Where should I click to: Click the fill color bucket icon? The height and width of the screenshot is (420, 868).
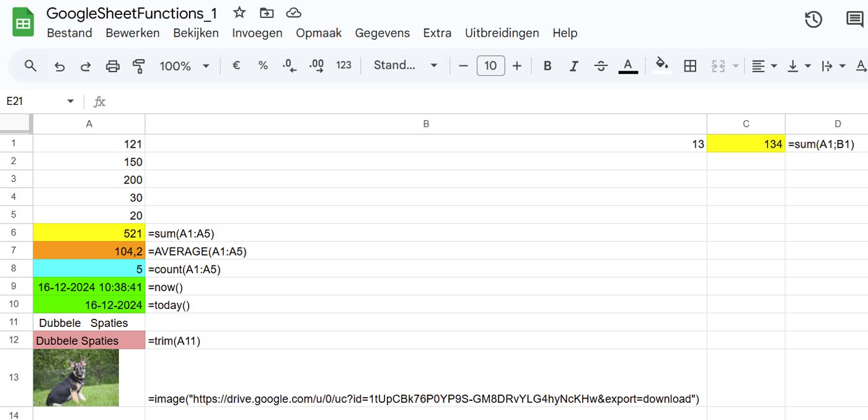tap(662, 65)
